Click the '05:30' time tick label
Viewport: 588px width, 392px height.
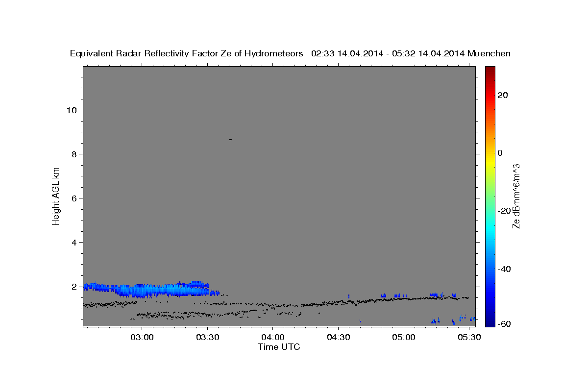tap(469, 337)
